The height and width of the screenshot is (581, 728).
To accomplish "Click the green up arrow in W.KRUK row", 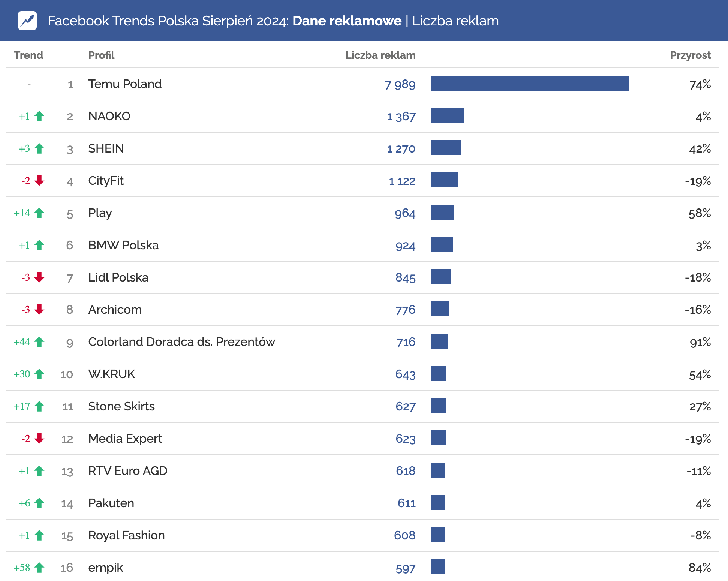I will (39, 374).
